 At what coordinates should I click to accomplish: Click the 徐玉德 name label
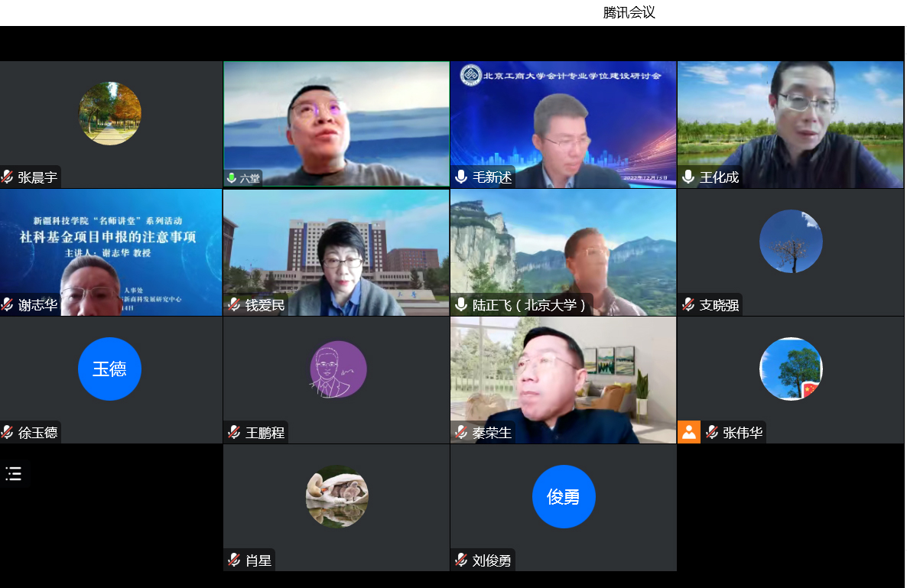click(x=37, y=433)
